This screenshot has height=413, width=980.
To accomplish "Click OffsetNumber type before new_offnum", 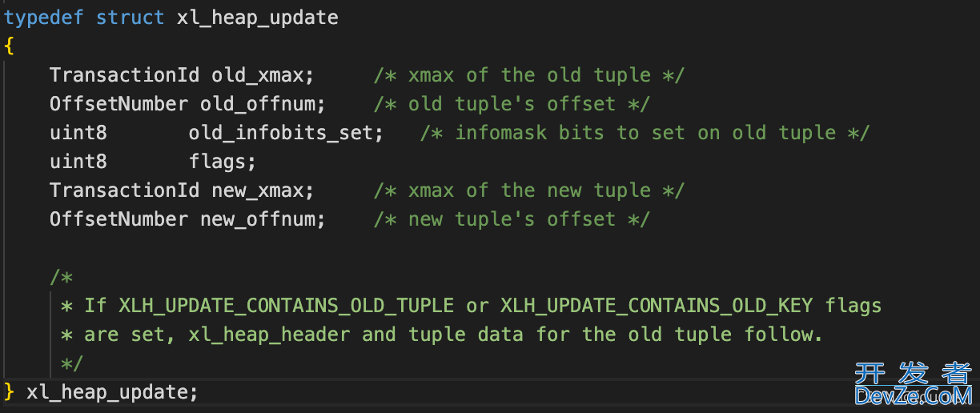I will coord(118,219).
